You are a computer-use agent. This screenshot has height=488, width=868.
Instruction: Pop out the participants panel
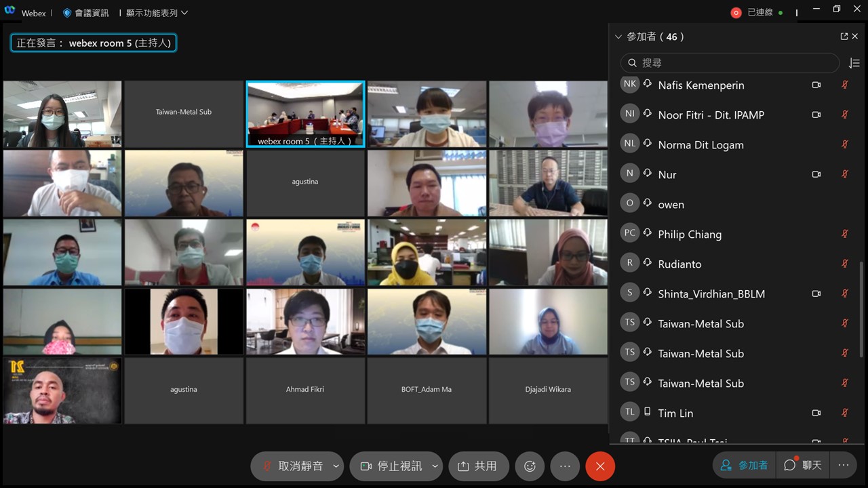tap(844, 37)
